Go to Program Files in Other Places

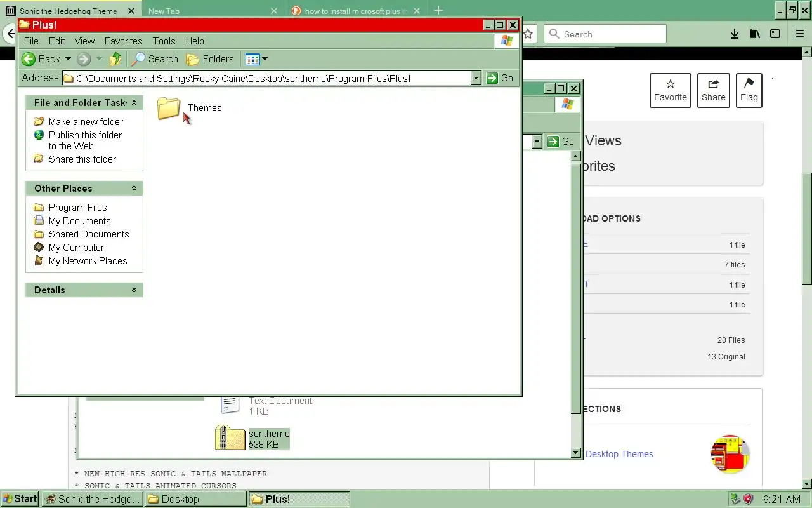coord(77,207)
